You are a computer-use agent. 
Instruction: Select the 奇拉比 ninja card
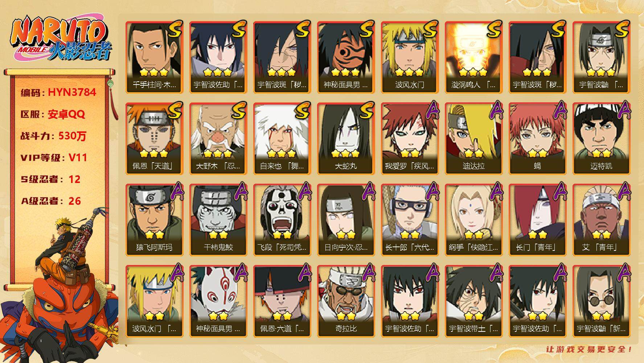[346, 301]
